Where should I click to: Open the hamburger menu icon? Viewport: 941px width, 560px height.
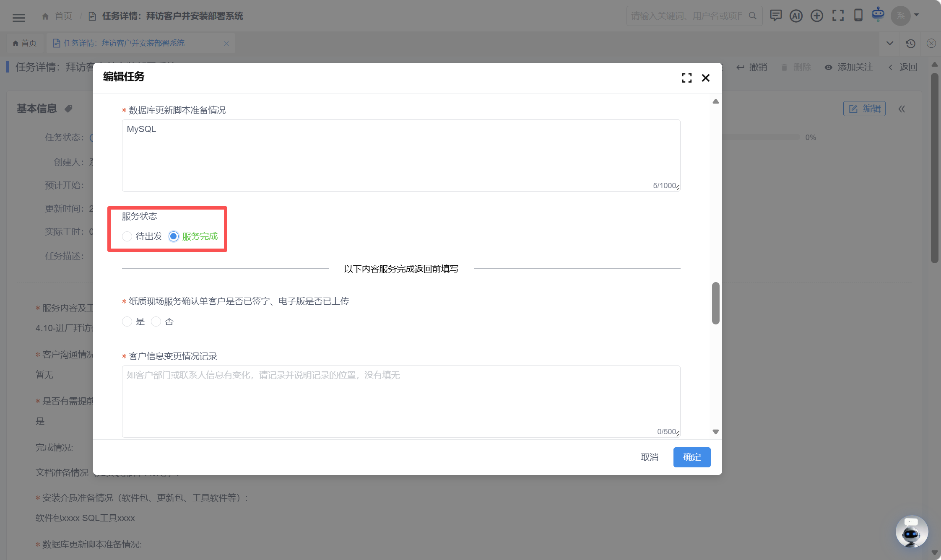click(19, 17)
